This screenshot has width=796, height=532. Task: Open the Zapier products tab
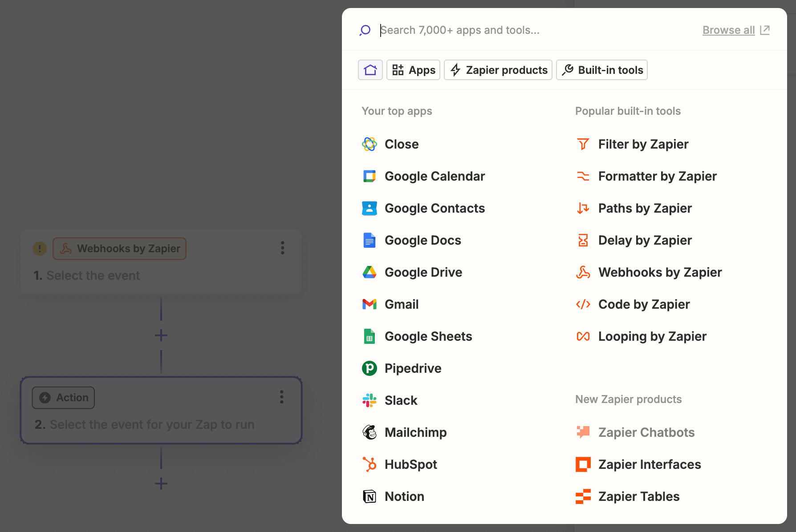click(x=498, y=70)
